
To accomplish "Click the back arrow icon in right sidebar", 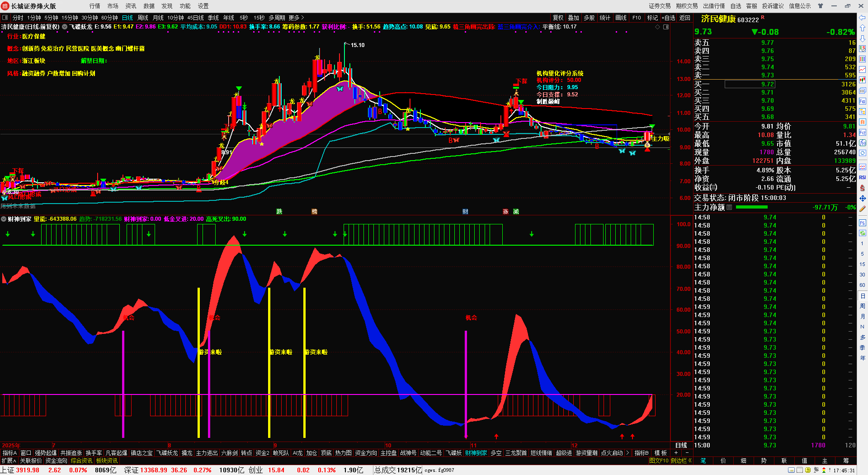I will pos(863,18).
